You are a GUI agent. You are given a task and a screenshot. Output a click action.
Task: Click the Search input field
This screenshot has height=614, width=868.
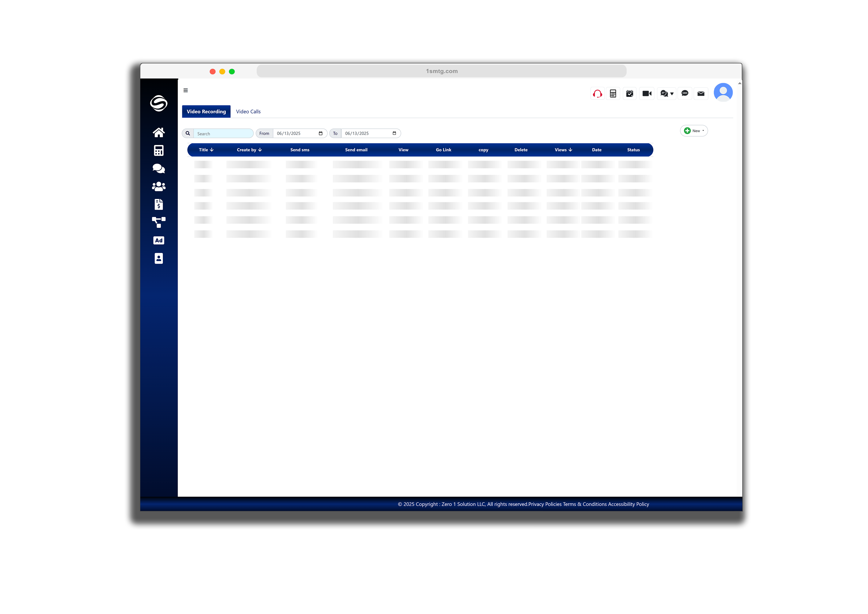[x=223, y=133]
